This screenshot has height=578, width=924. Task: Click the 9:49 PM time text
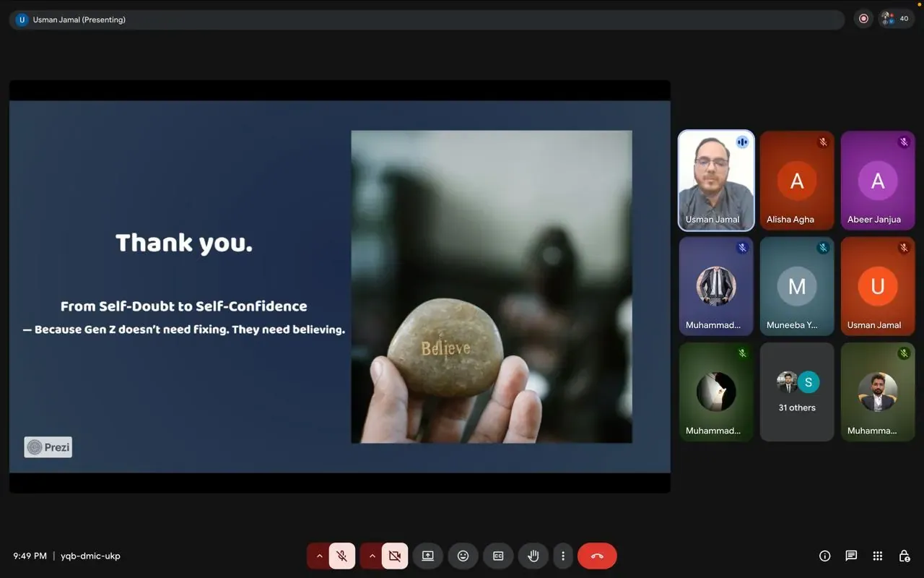pos(30,556)
